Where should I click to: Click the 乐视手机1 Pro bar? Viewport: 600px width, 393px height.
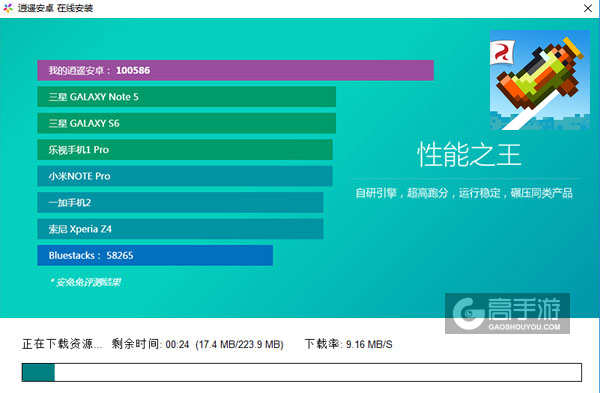185,150
